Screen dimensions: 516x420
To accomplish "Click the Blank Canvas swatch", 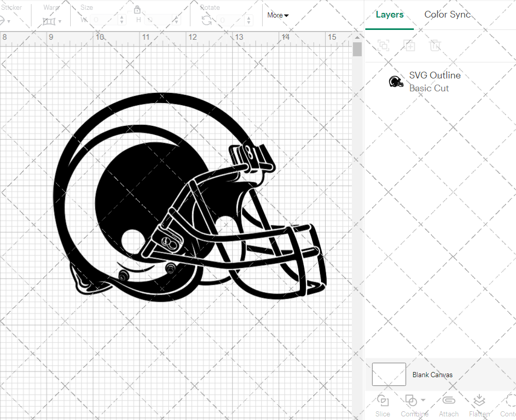I will (x=389, y=374).
